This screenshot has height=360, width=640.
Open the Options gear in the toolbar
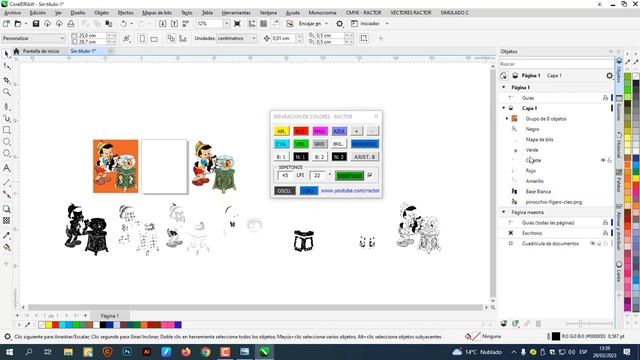click(340, 24)
